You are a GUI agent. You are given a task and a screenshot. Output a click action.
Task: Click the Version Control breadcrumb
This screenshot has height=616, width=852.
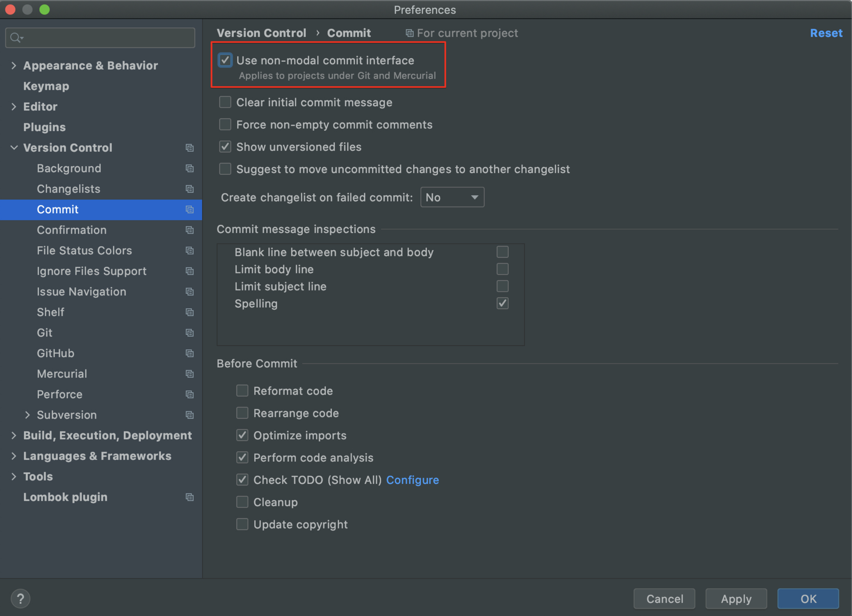pyautogui.click(x=262, y=33)
